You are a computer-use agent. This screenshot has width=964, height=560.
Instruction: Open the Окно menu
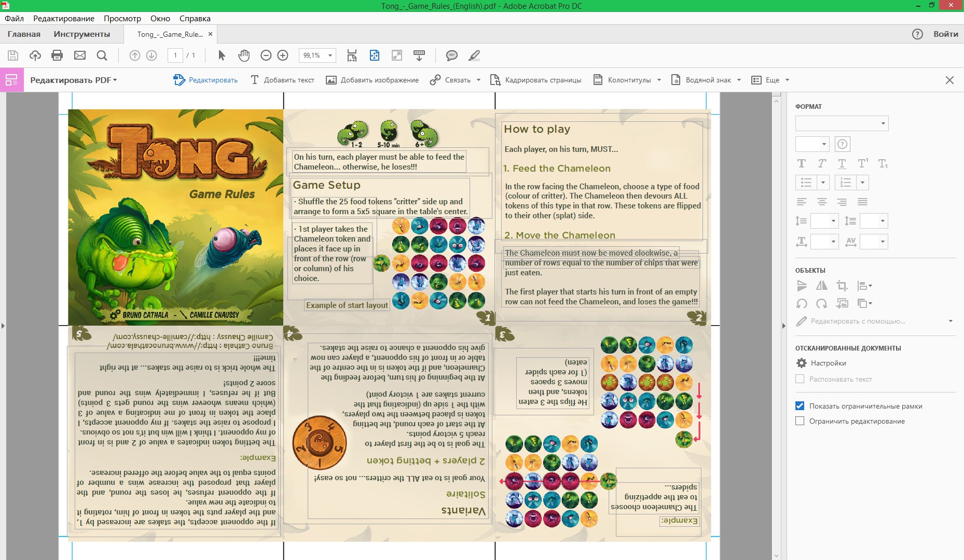(x=160, y=18)
